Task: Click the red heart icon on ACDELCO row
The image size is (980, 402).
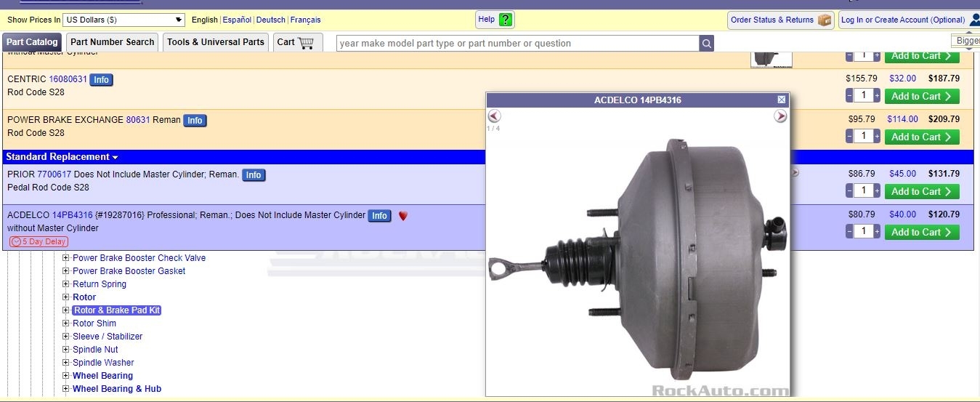Action: coord(403,216)
